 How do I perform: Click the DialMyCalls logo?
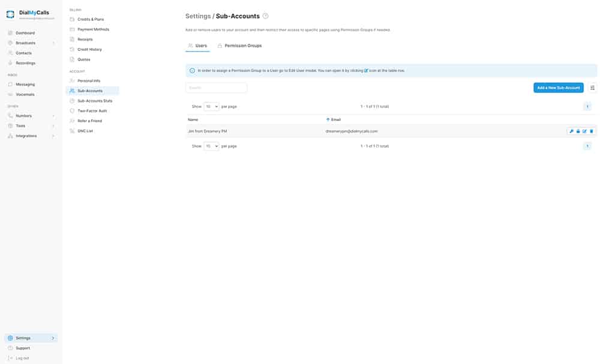pos(10,14)
